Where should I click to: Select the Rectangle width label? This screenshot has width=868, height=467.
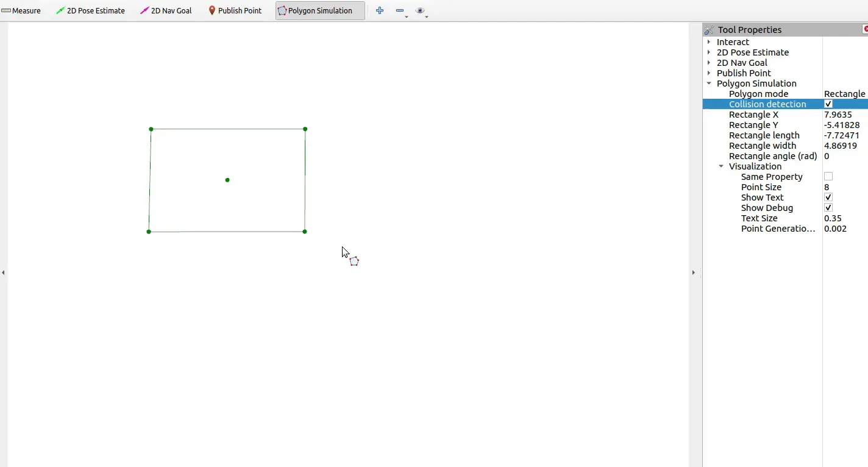click(x=763, y=146)
